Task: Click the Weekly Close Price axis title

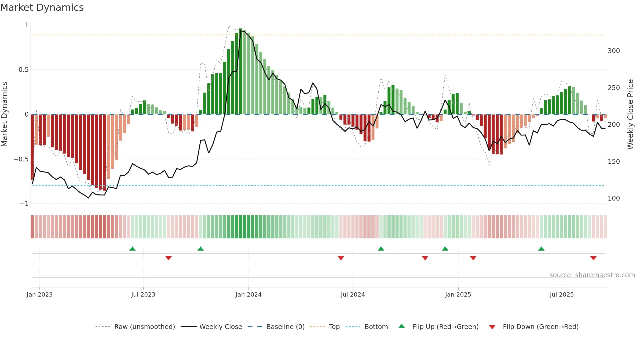Action: coord(631,114)
